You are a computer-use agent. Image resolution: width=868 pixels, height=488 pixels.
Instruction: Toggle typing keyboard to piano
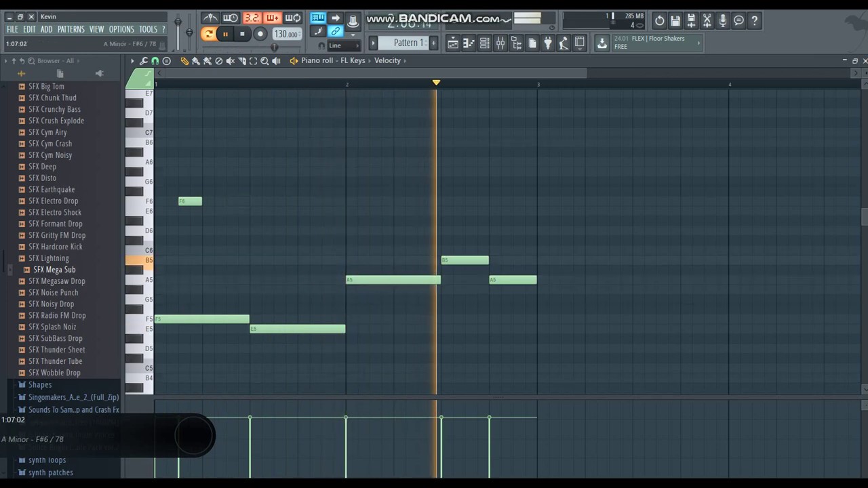(x=318, y=18)
